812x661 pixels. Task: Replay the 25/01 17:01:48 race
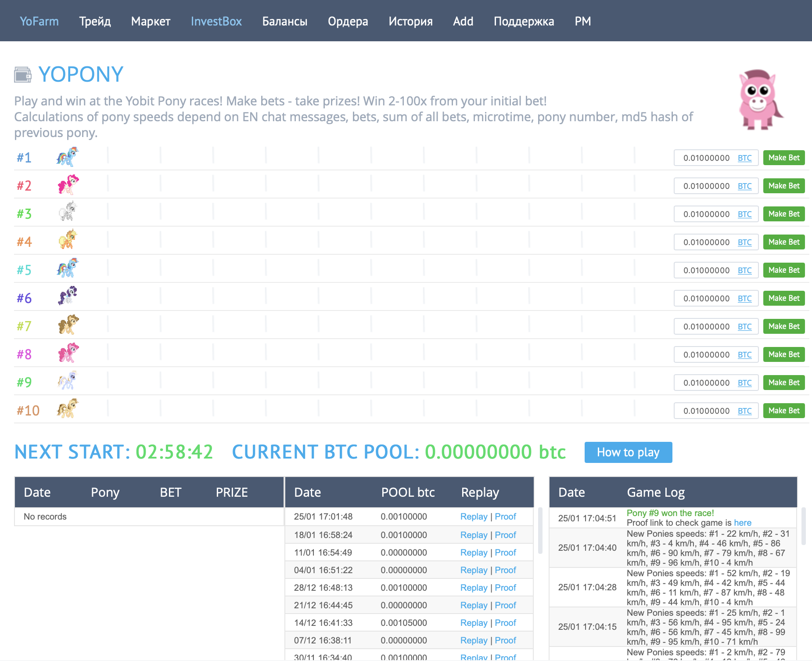tap(474, 517)
